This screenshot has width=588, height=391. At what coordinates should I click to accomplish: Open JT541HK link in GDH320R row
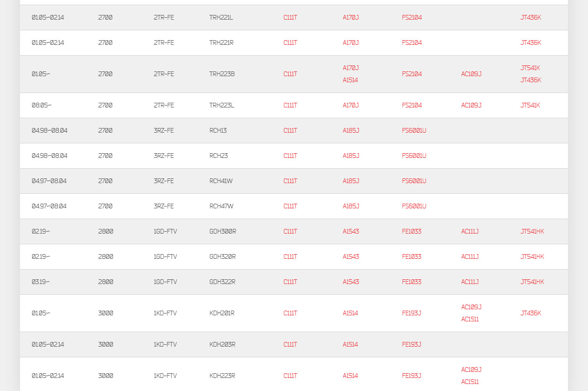click(532, 257)
